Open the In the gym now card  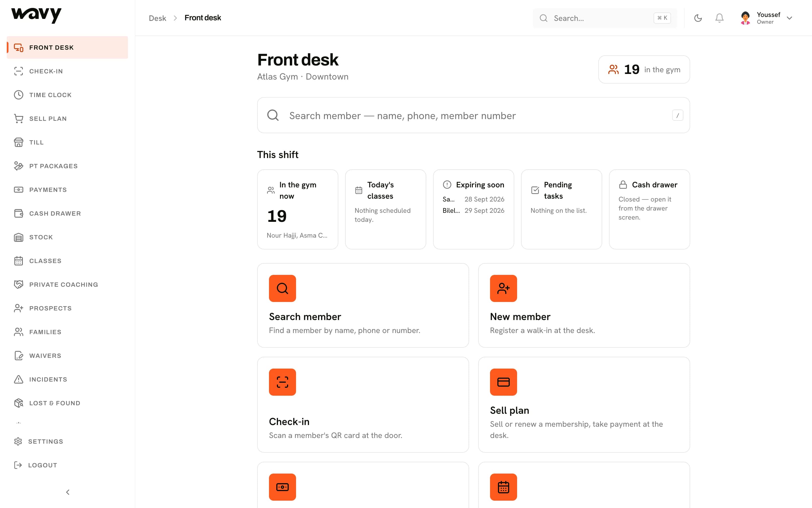tap(298, 209)
